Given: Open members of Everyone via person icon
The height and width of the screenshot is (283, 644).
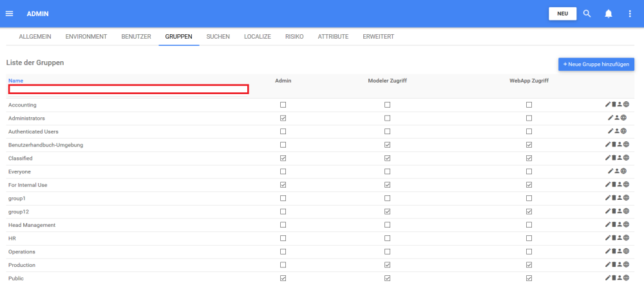Looking at the screenshot, I should coord(617,171).
